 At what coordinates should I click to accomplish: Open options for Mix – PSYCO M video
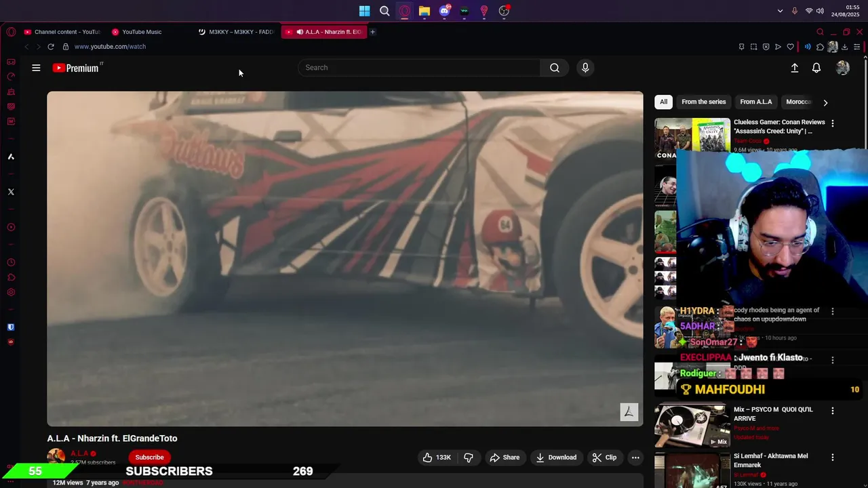click(x=833, y=411)
